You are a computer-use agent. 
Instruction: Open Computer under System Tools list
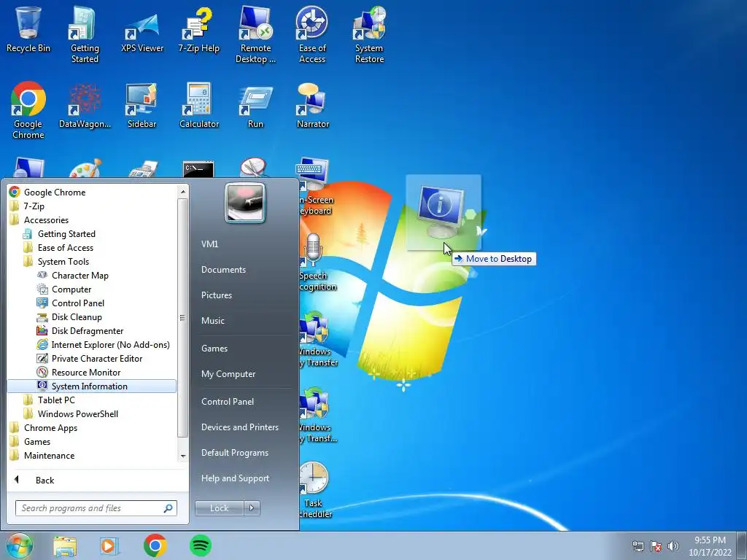[x=71, y=289]
